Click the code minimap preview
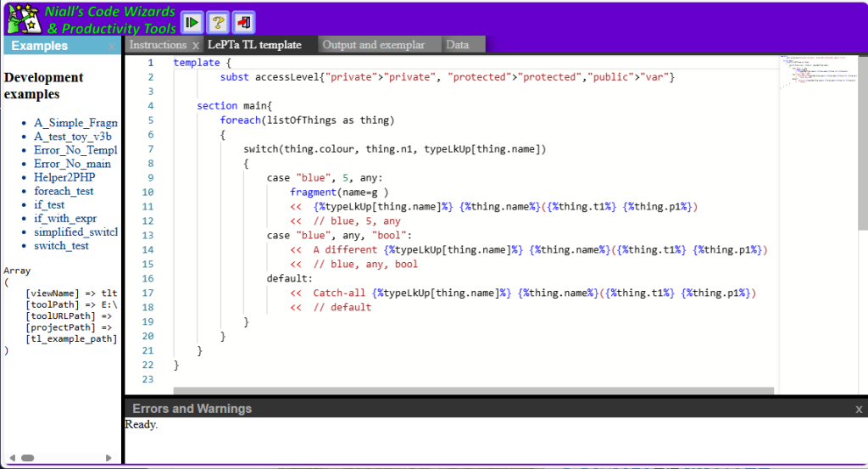This screenshot has width=868, height=469. click(x=819, y=72)
